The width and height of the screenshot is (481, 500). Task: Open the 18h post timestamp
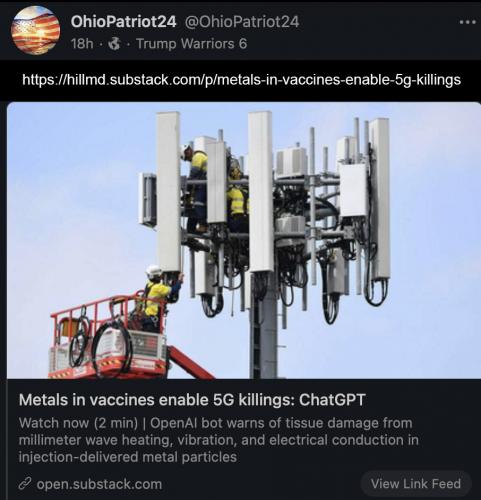pyautogui.click(x=82, y=44)
